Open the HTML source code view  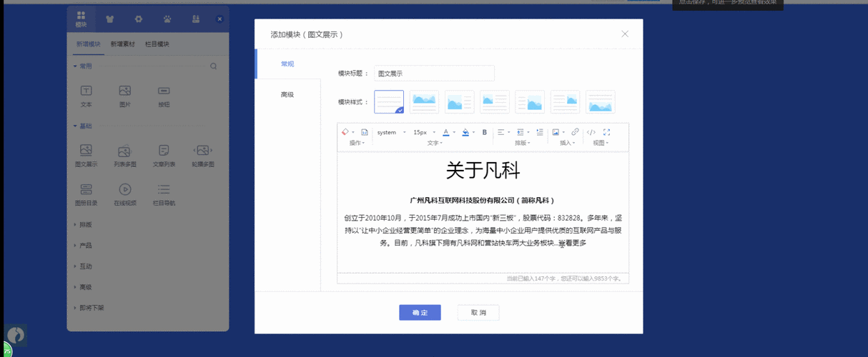(591, 132)
